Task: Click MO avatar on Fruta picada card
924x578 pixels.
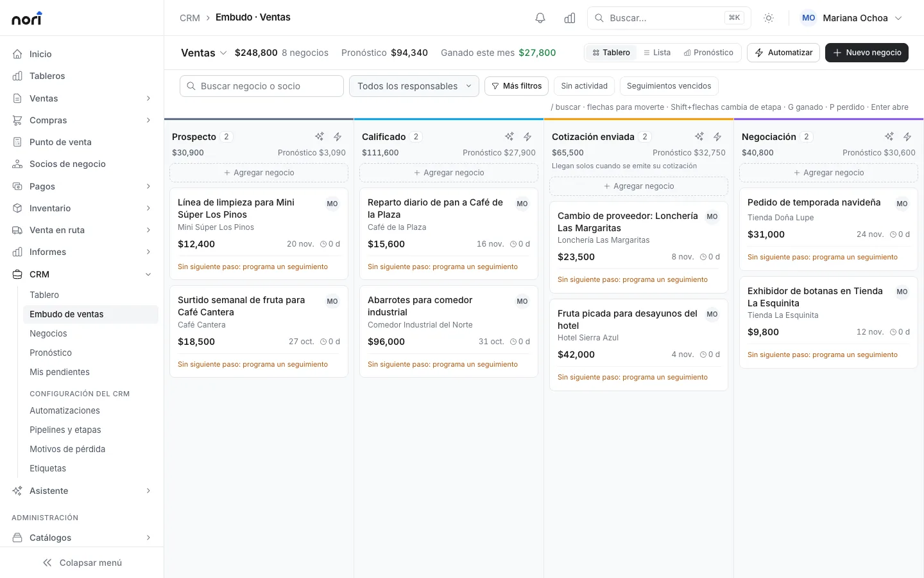Action: tap(712, 314)
